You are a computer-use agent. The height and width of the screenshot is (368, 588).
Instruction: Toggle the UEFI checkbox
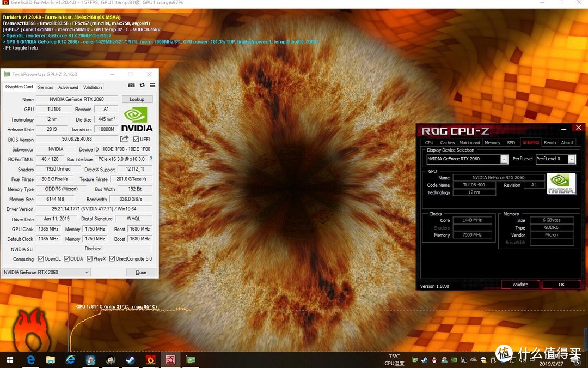pyautogui.click(x=136, y=140)
